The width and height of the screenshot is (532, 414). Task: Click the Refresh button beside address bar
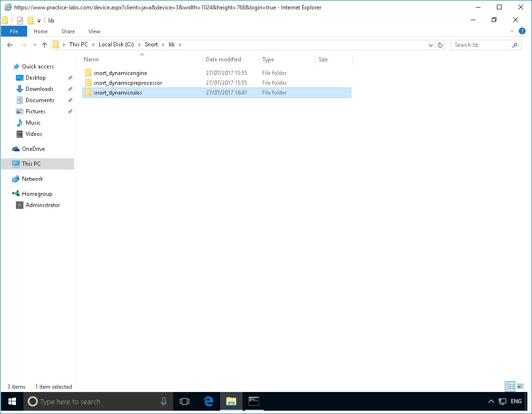click(x=440, y=45)
